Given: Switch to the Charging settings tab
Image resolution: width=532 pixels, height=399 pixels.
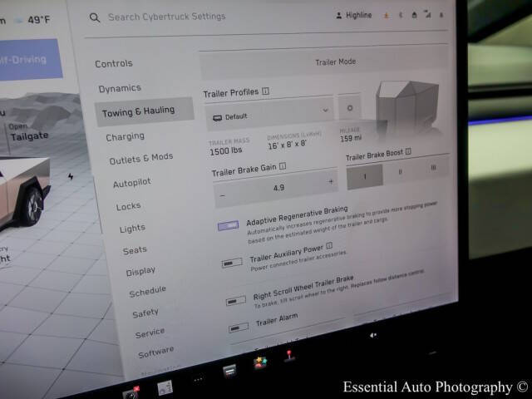Looking at the screenshot, I should tap(125, 136).
